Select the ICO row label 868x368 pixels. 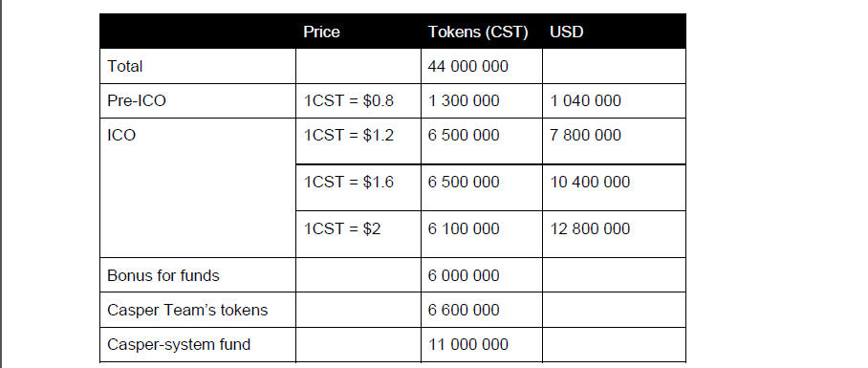(121, 135)
